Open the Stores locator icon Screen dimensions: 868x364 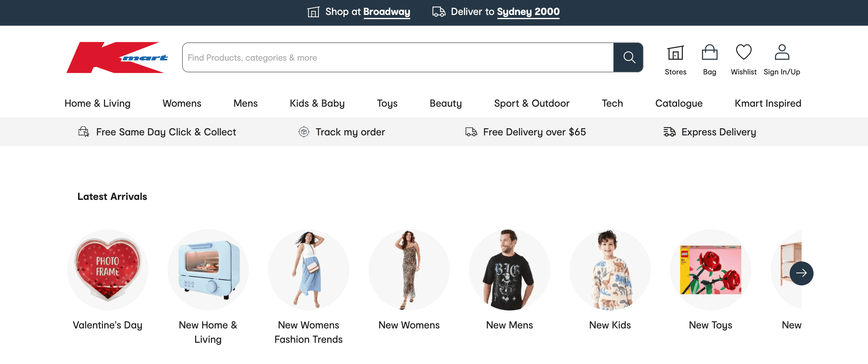tap(675, 53)
